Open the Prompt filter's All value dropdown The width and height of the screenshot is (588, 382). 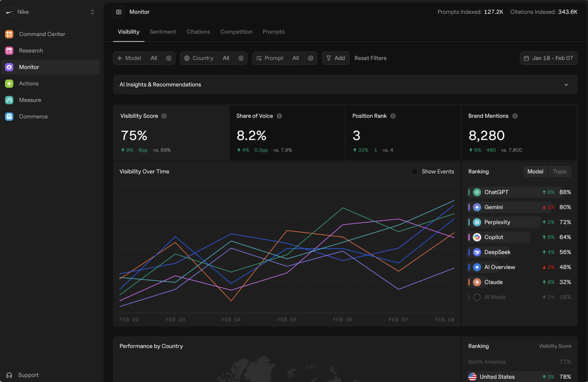296,58
